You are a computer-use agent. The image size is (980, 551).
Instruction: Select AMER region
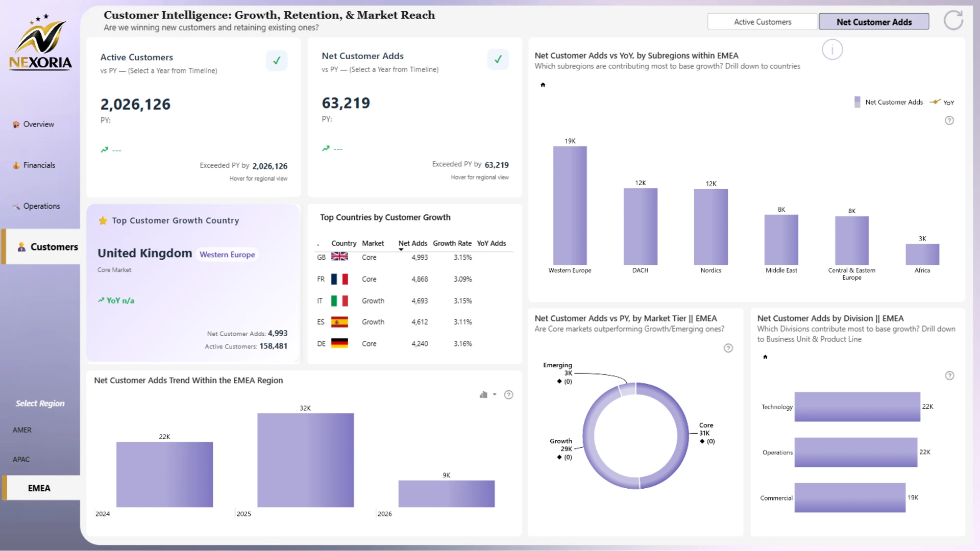pyautogui.click(x=22, y=430)
